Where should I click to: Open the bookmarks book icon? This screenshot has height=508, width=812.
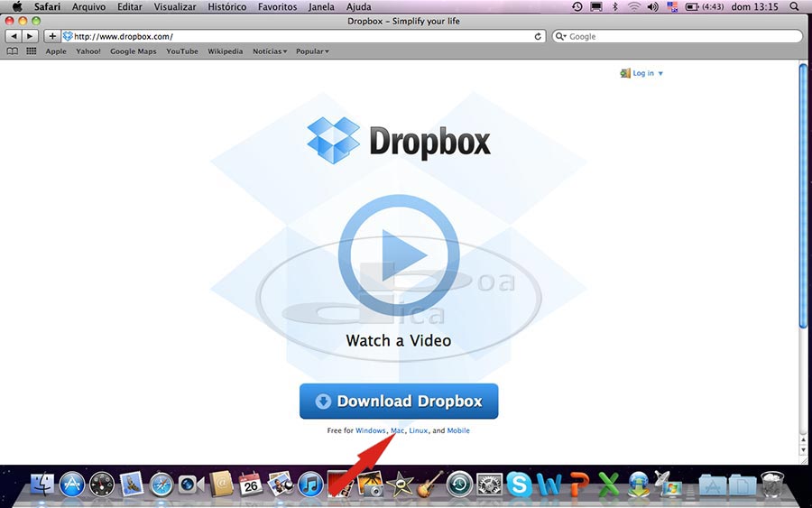click(x=13, y=51)
